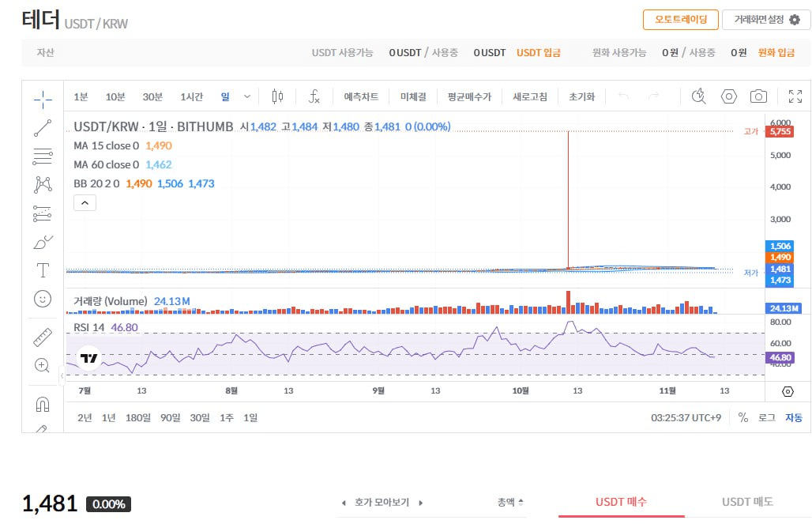The height and width of the screenshot is (524, 812).
Task: Click the USDT 입금 link
Action: point(539,52)
